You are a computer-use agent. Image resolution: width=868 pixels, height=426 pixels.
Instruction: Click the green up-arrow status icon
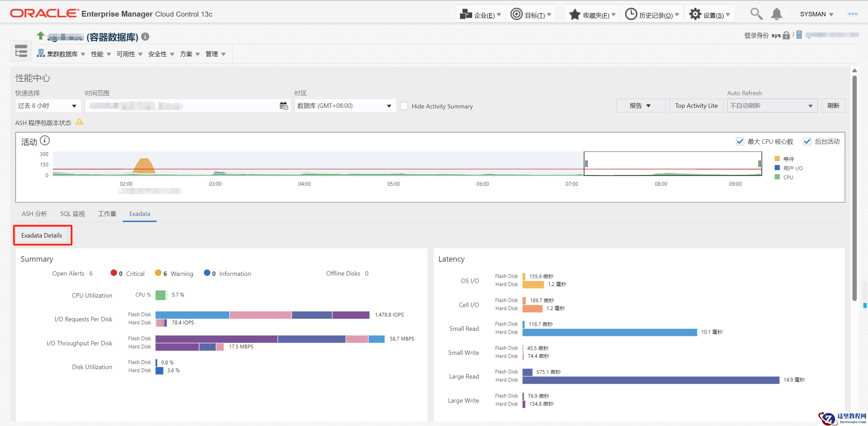click(41, 35)
